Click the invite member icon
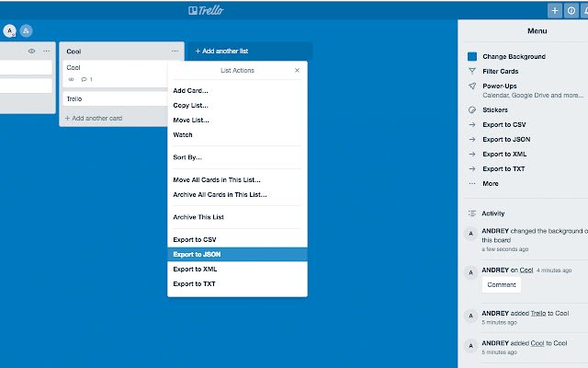 (x=26, y=30)
